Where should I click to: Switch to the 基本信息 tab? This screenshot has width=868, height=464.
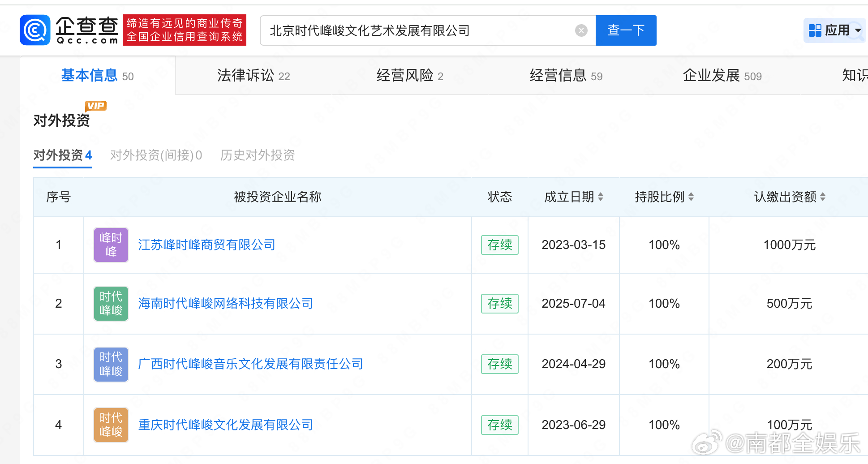[x=97, y=76]
